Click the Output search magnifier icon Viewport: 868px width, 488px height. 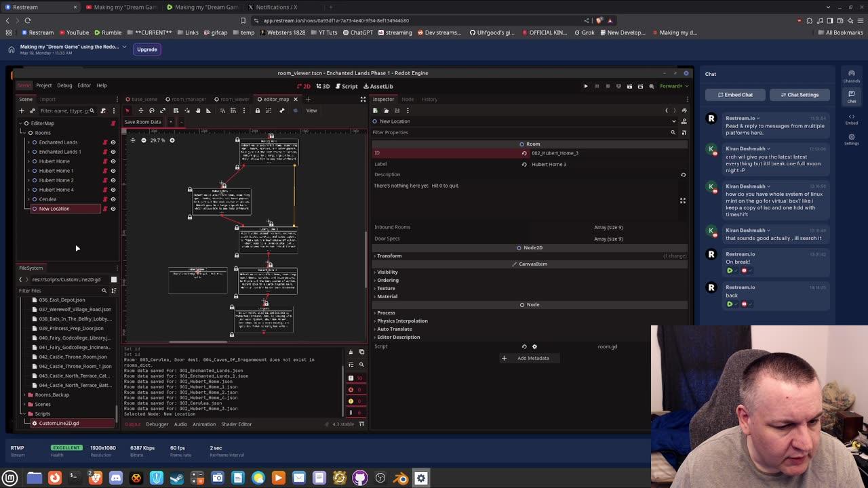(361, 365)
